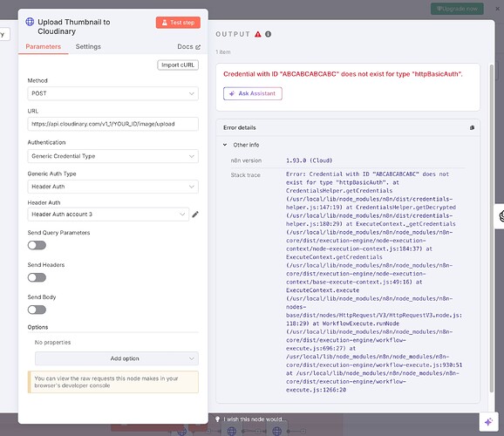The image size is (504, 436).
Task: Select the Parameters tab
Action: pyautogui.click(x=43, y=46)
